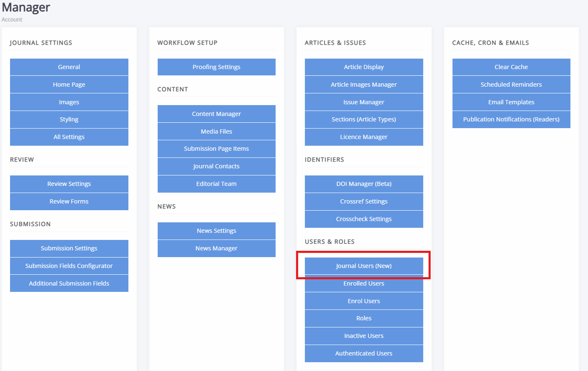View Enrolled Users
The height and width of the screenshot is (371, 588).
pyautogui.click(x=364, y=283)
